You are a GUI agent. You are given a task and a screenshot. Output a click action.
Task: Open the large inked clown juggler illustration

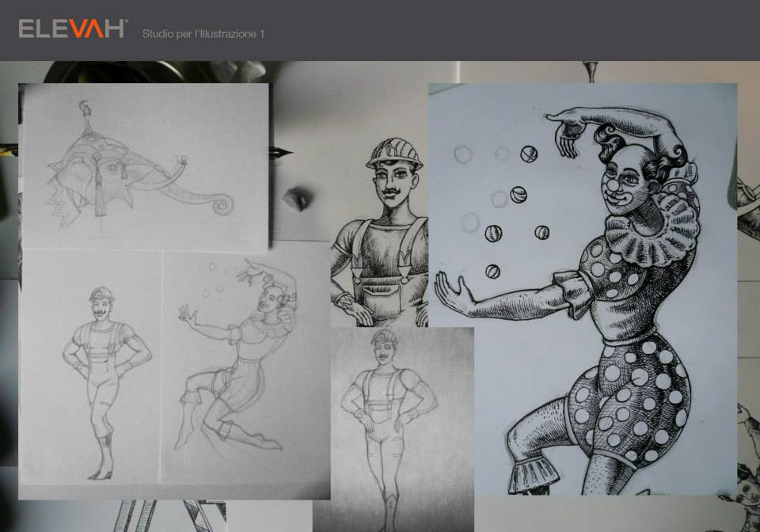click(582, 289)
